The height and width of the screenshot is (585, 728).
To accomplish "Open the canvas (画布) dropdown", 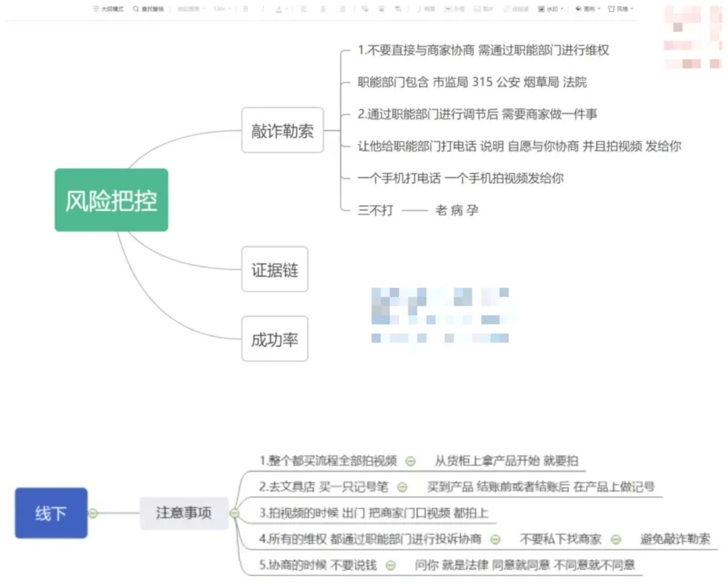I will click(x=587, y=9).
